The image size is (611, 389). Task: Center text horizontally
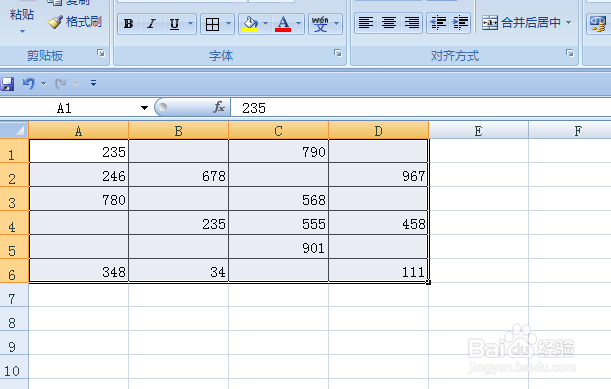(x=388, y=23)
